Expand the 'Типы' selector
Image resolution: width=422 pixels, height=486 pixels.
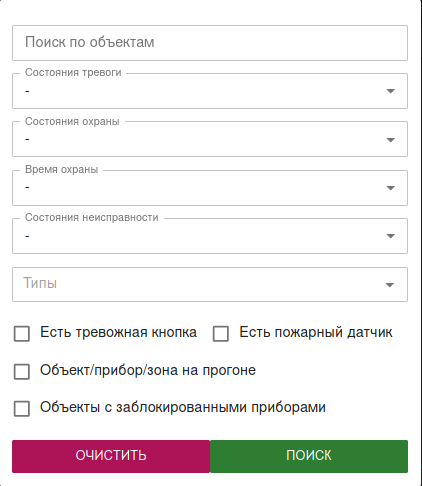(210, 284)
